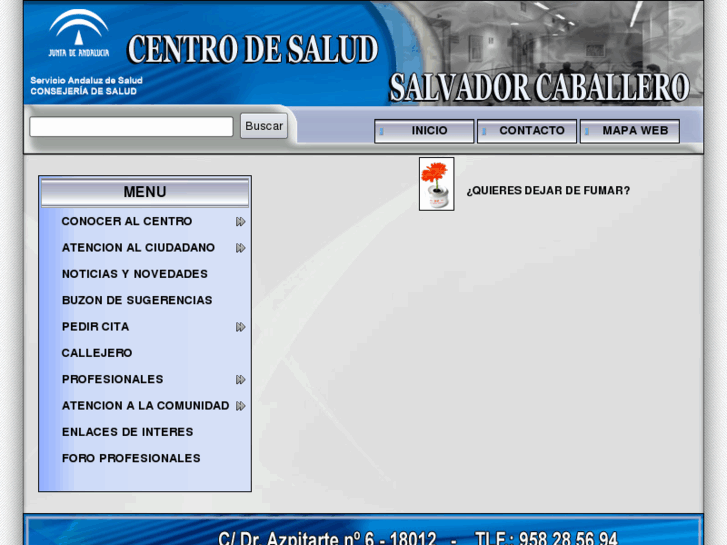
Task: Select the PEDIR CITA menu item
Action: [x=95, y=327]
